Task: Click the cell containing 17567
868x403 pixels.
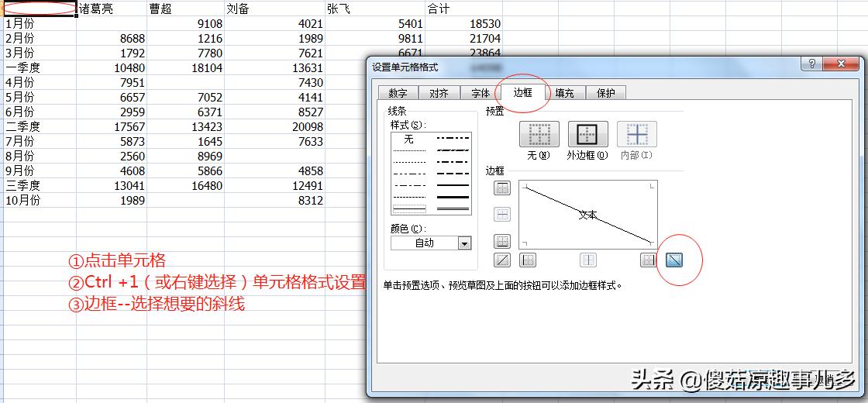Action: pos(112,127)
